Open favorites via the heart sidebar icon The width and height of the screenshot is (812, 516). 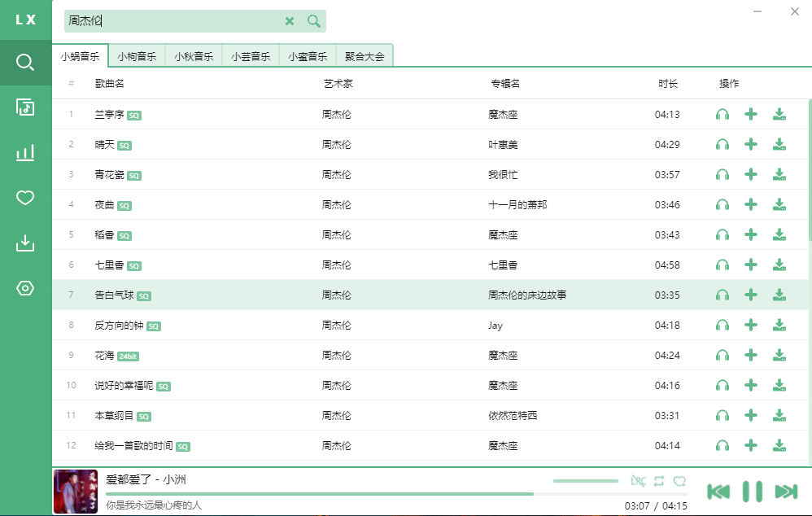point(24,197)
